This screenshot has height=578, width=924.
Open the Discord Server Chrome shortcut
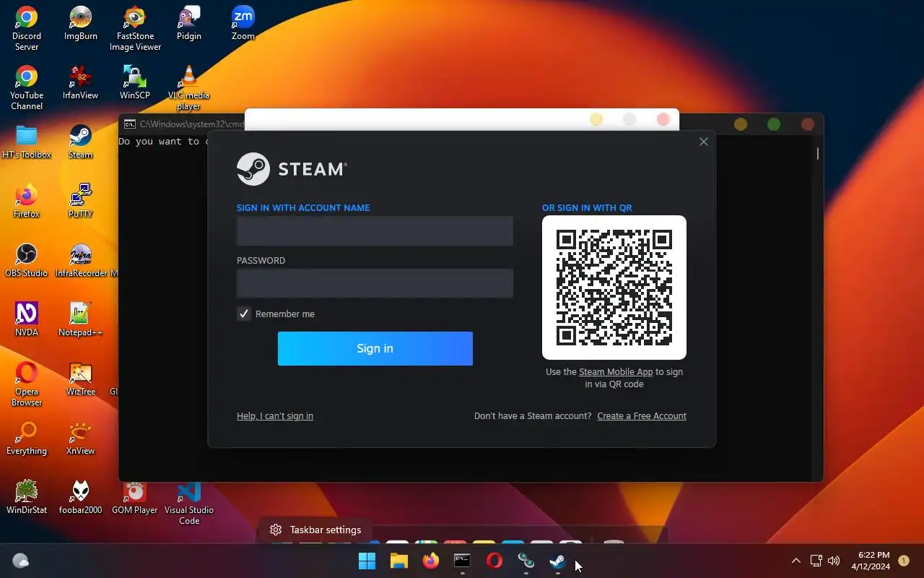27,29
